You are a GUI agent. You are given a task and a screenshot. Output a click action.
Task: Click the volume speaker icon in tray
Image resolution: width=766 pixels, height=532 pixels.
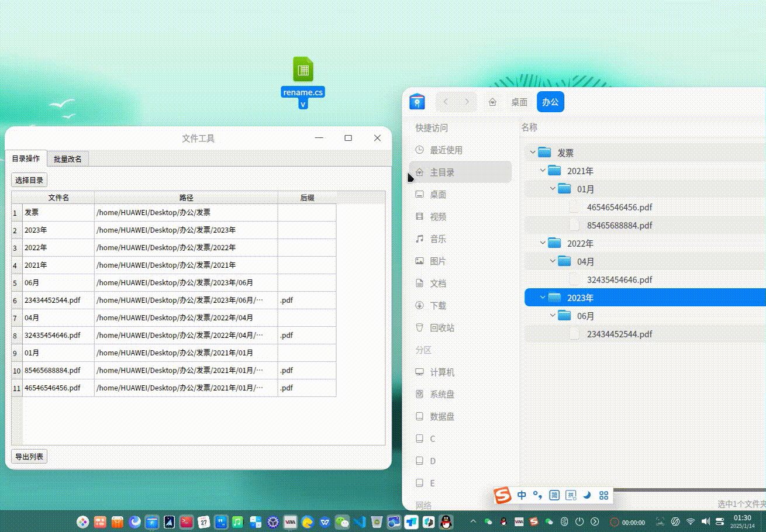706,521
